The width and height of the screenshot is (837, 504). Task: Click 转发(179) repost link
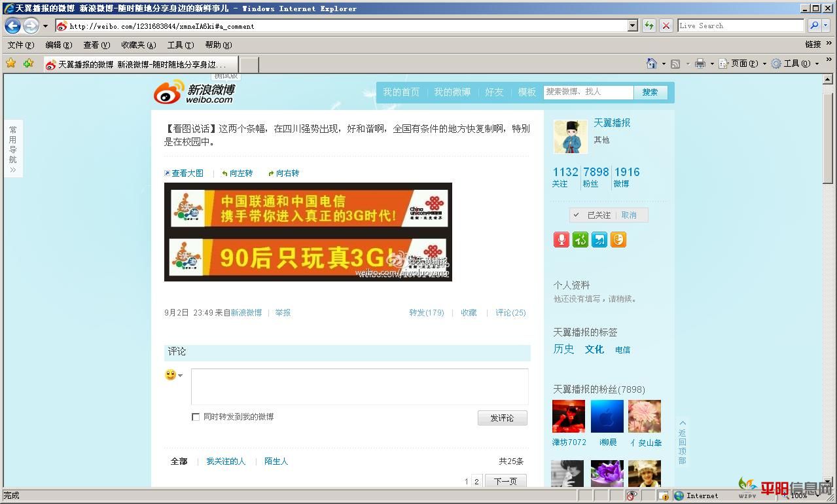point(427,313)
